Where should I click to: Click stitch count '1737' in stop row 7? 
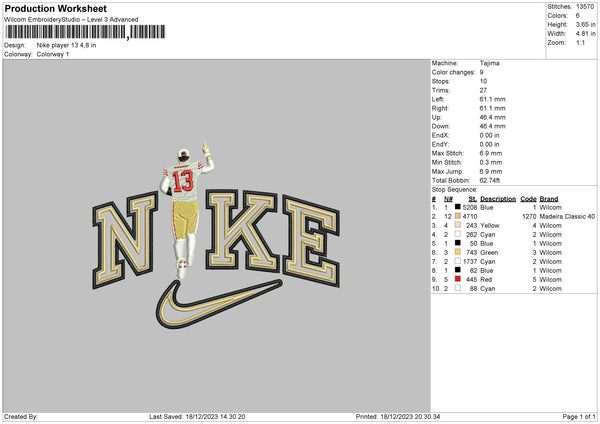pos(470,261)
